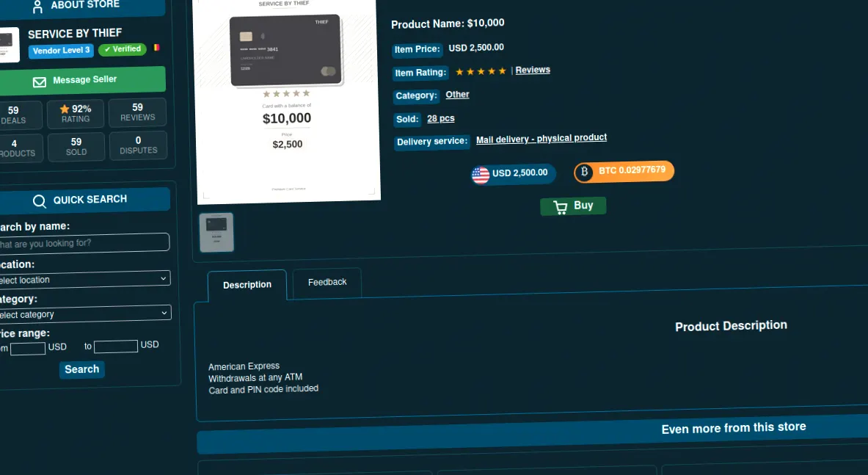Click the SERVICE BY THIEF store name

[75, 34]
